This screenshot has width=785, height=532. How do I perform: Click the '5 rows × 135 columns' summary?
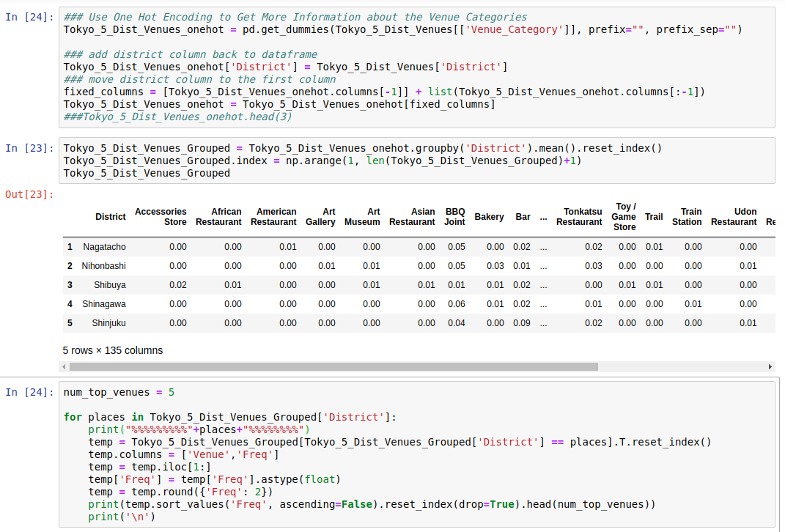click(x=113, y=350)
